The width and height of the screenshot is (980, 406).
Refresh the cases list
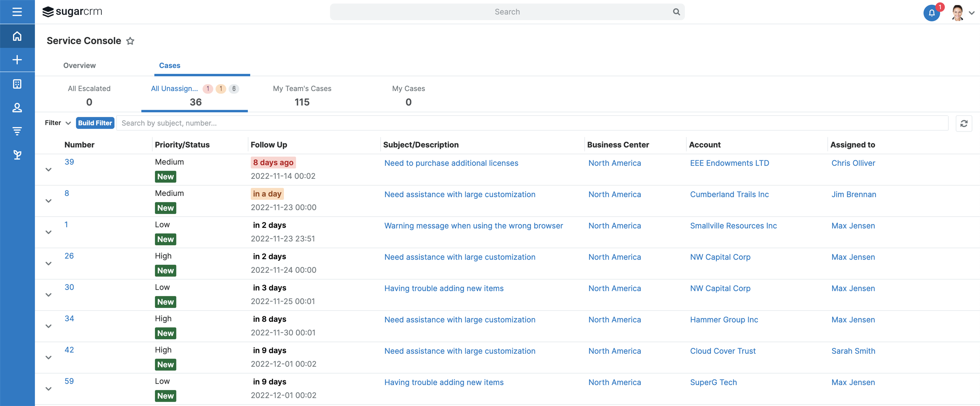click(x=964, y=123)
